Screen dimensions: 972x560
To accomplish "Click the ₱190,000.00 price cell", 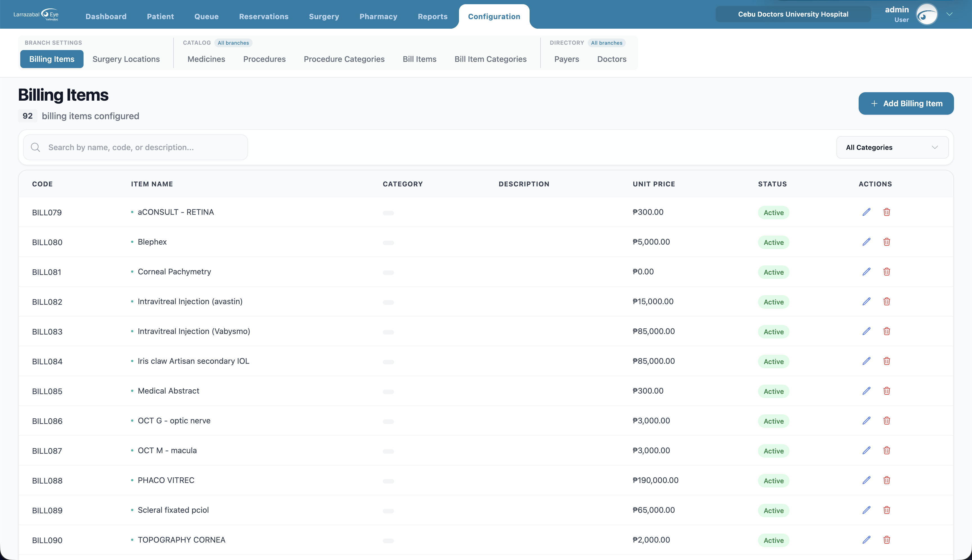I will tap(655, 480).
